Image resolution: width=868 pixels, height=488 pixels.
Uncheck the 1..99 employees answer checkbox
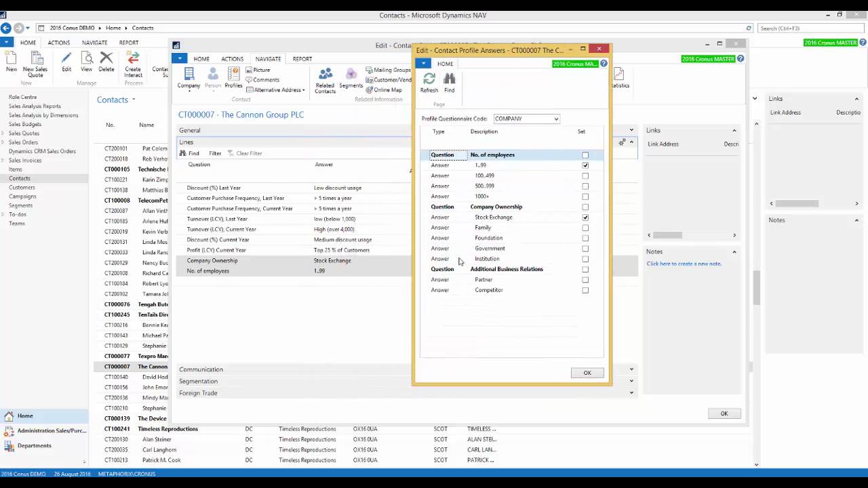click(585, 165)
